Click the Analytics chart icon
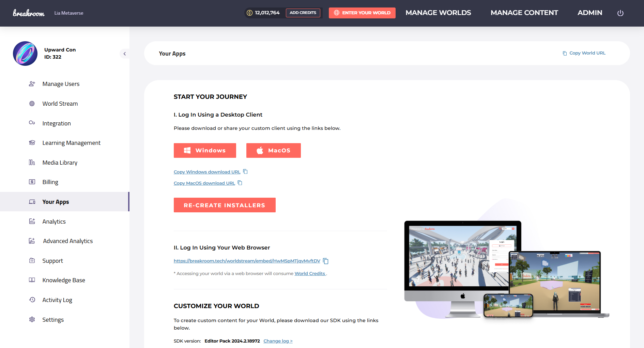 coord(32,221)
